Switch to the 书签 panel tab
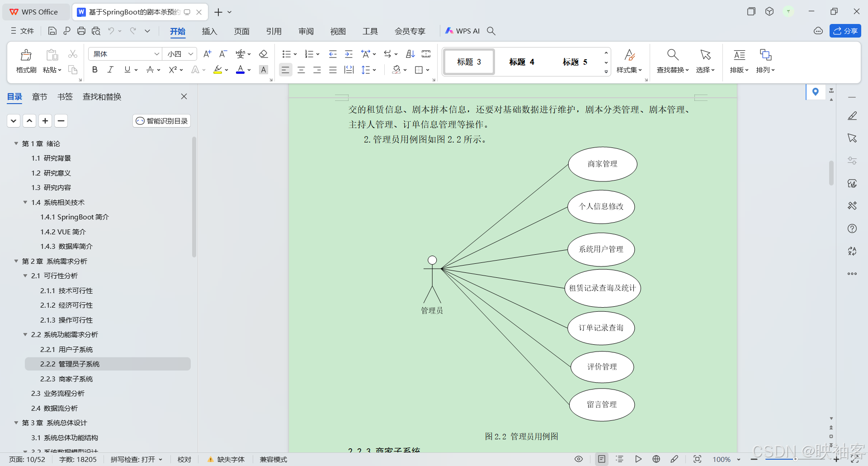Screen dimensions: 868x466 (x=65, y=96)
